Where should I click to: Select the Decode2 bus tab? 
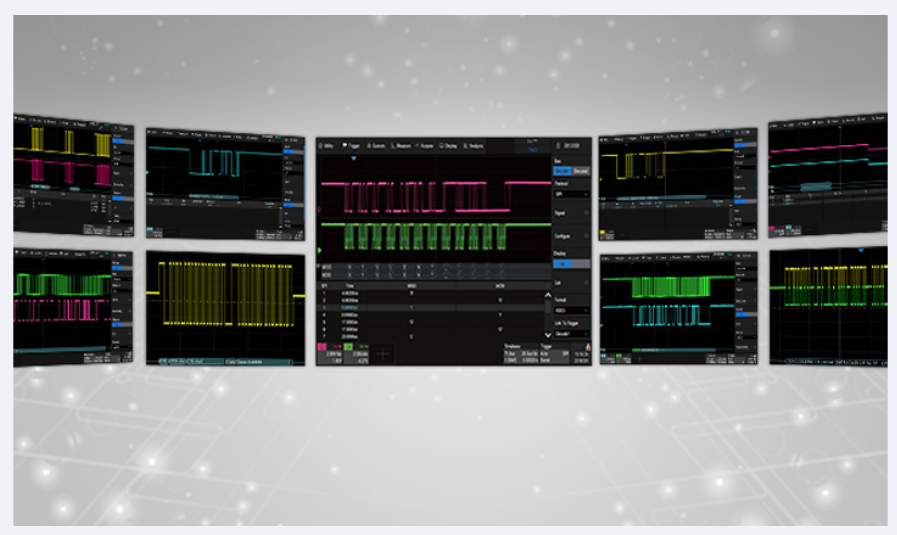pos(580,172)
